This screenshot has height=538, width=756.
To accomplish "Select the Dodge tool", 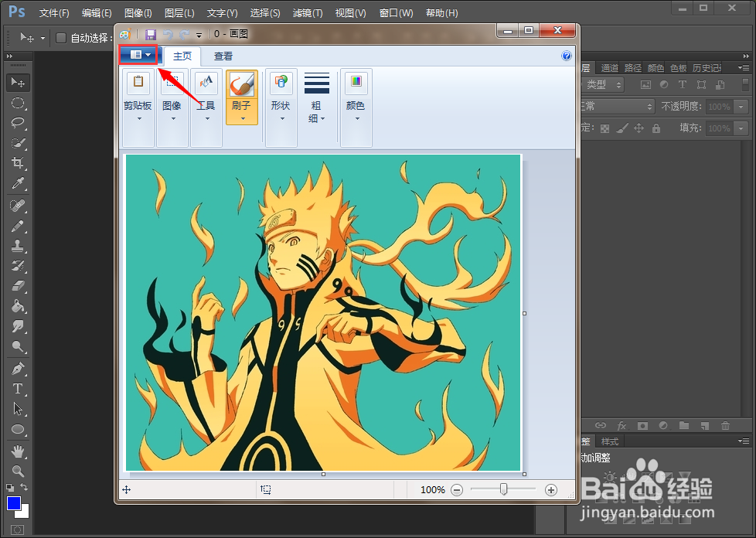I will point(18,346).
